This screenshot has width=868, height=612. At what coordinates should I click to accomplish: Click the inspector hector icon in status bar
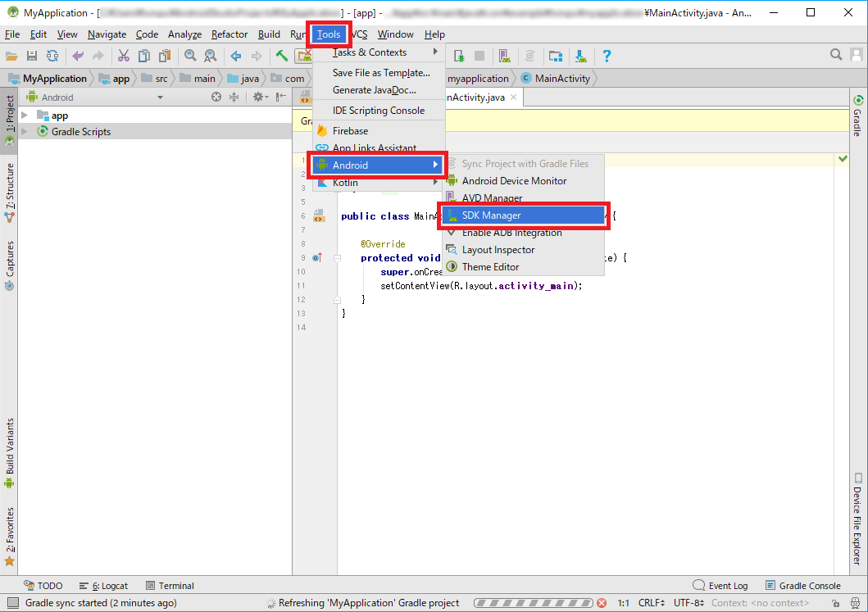point(857,603)
